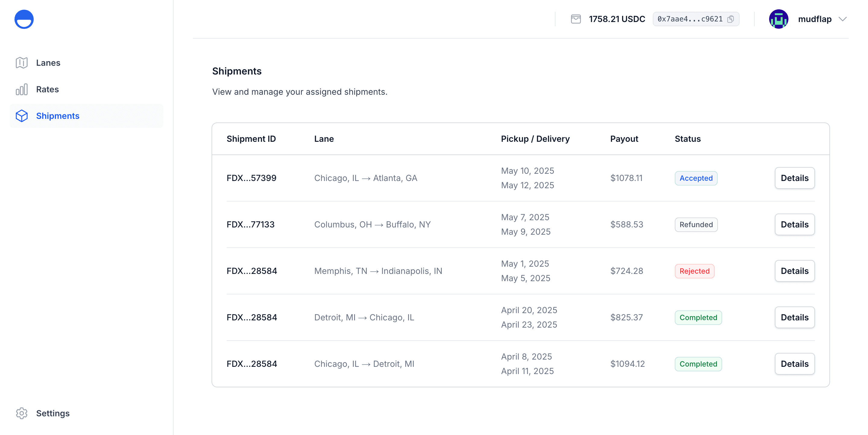
Task: Click the 0x7aae4...c9621 address pill
Action: [690, 19]
